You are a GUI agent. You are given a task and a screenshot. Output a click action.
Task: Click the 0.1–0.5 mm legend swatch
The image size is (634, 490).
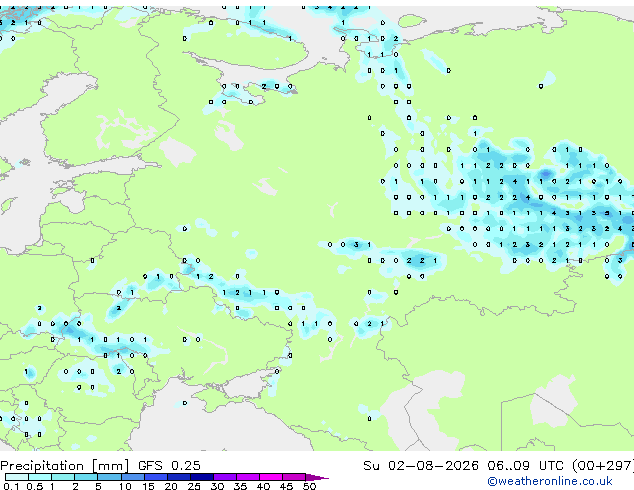[x=17, y=477]
